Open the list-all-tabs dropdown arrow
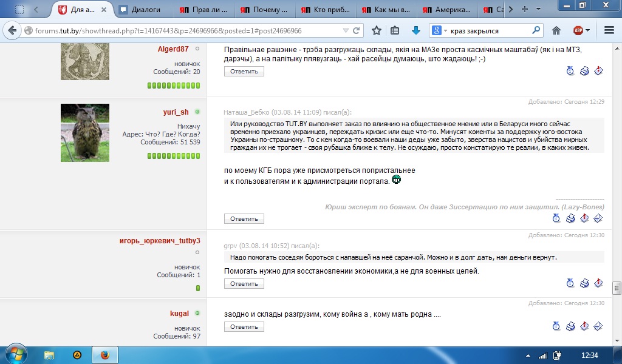This screenshot has height=364, width=622. (x=538, y=9)
